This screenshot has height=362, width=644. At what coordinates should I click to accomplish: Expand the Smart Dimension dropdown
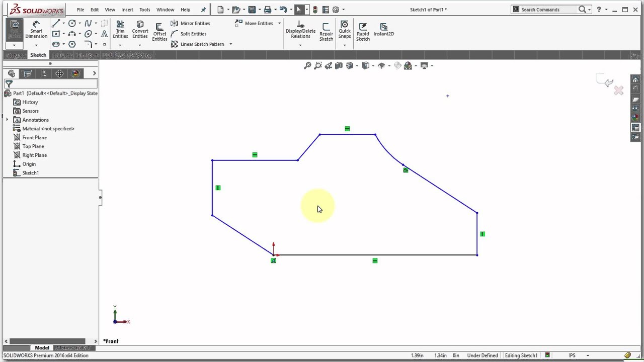(x=36, y=45)
